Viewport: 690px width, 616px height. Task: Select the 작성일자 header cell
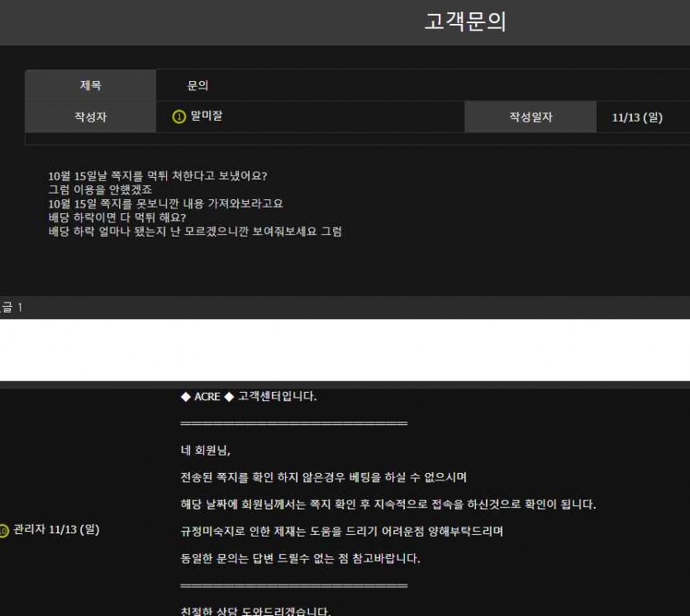coord(531,117)
